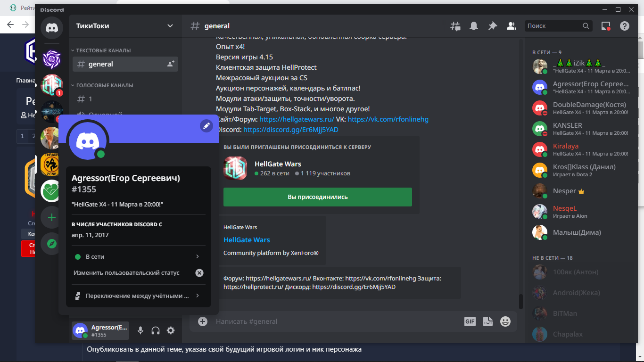Open offline member 100як (Антон)
644x362 pixels.
[x=582, y=272]
